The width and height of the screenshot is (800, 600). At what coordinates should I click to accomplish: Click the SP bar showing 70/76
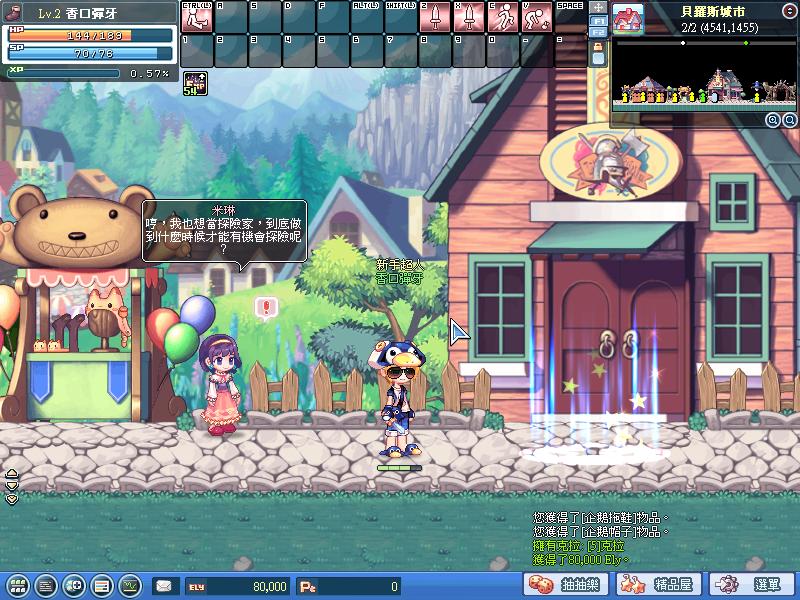[x=90, y=53]
